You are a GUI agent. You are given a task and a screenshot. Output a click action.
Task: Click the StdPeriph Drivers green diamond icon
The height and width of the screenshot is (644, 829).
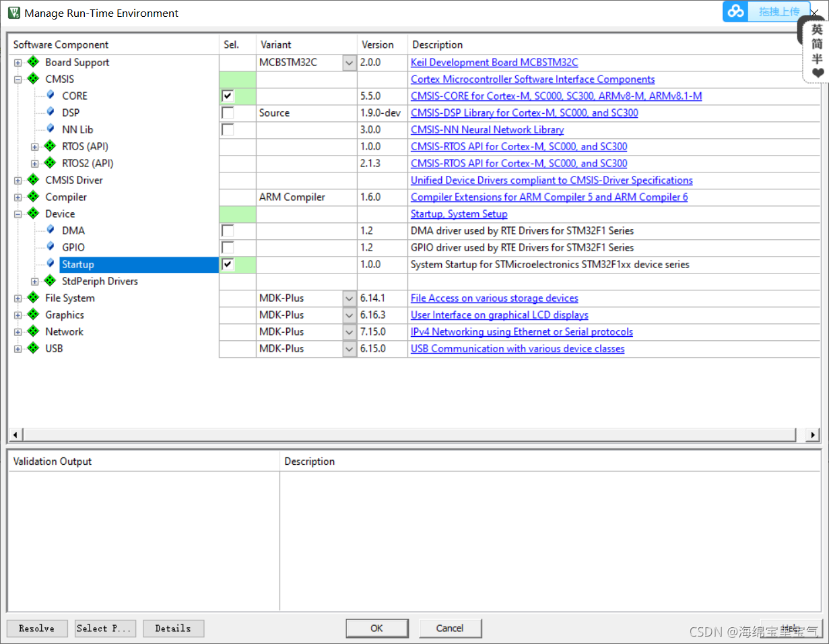[x=50, y=281]
